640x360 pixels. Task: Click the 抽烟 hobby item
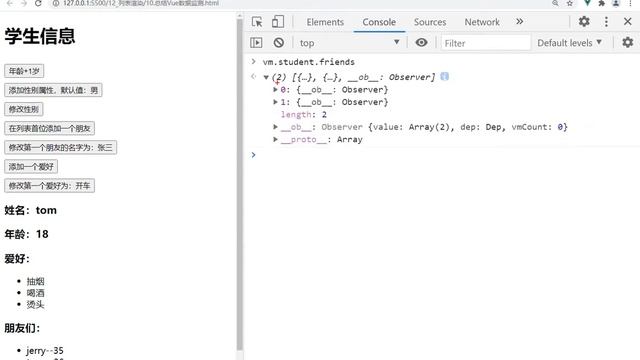pyautogui.click(x=36, y=281)
